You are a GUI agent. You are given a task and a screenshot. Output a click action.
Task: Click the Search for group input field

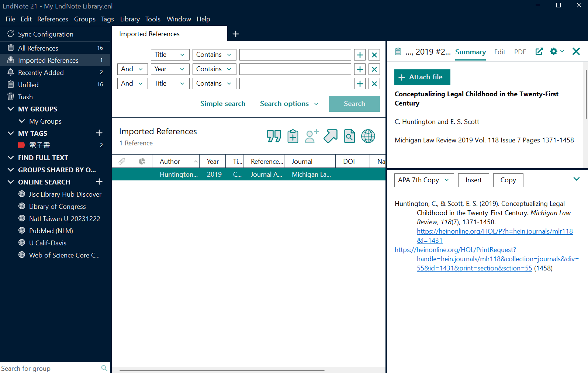pos(50,368)
